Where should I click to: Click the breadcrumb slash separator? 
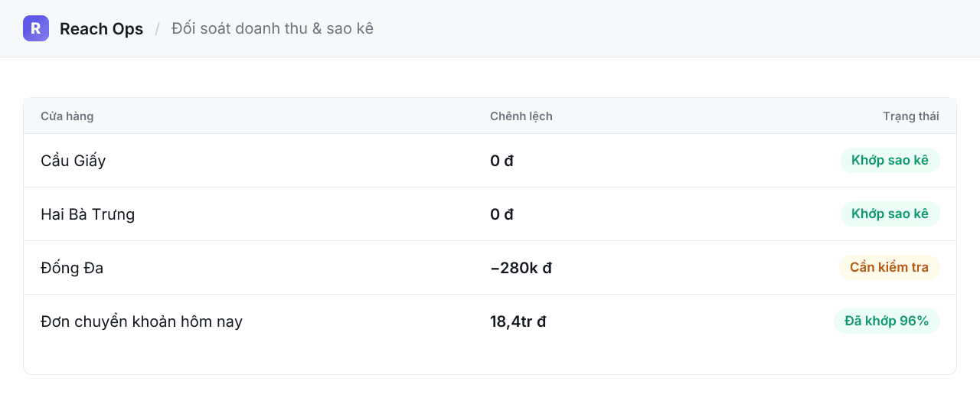158,28
